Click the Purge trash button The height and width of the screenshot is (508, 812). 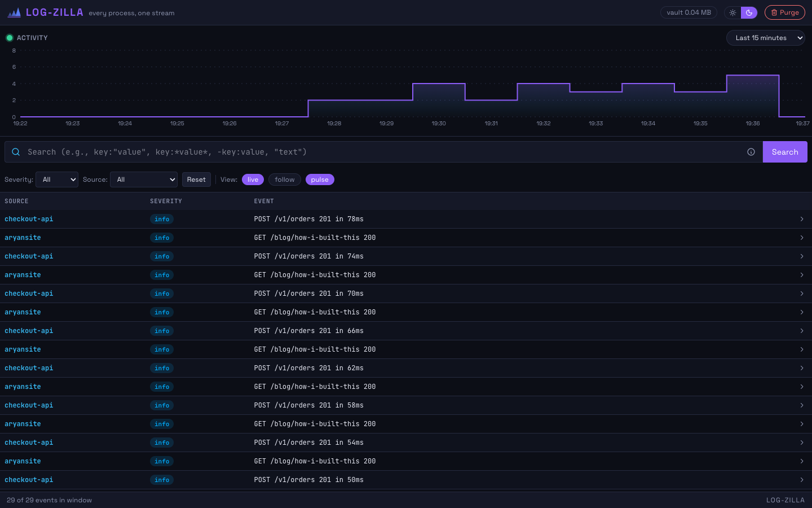click(784, 12)
